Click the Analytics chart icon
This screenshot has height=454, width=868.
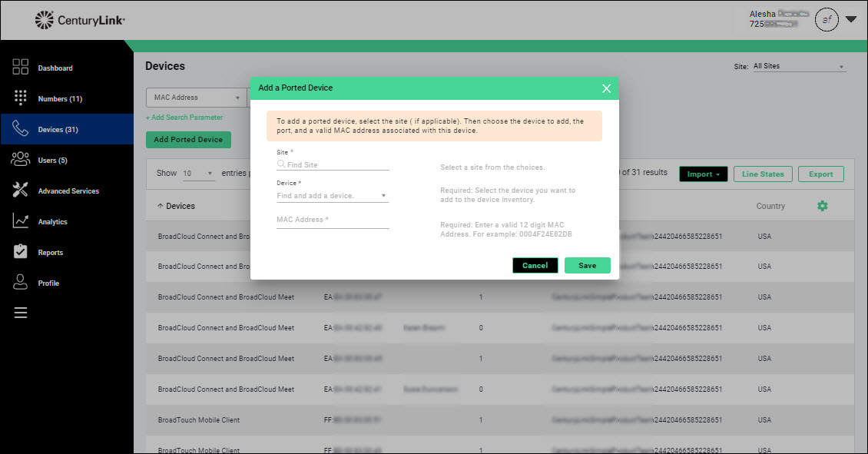(21, 221)
